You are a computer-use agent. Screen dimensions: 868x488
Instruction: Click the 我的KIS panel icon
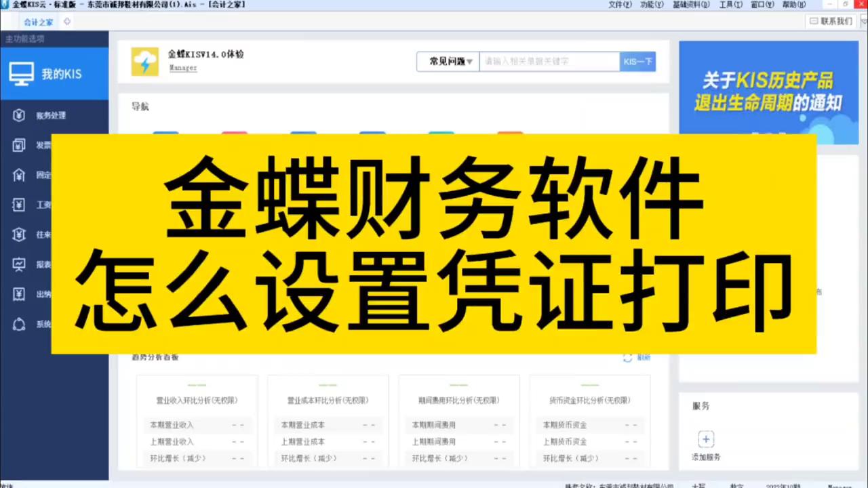coord(21,73)
